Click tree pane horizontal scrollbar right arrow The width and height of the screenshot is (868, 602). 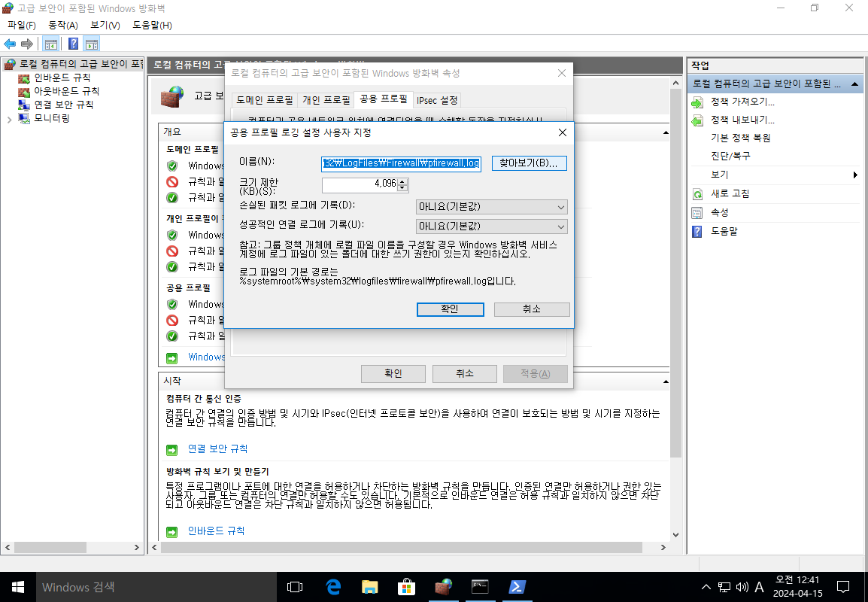(137, 548)
